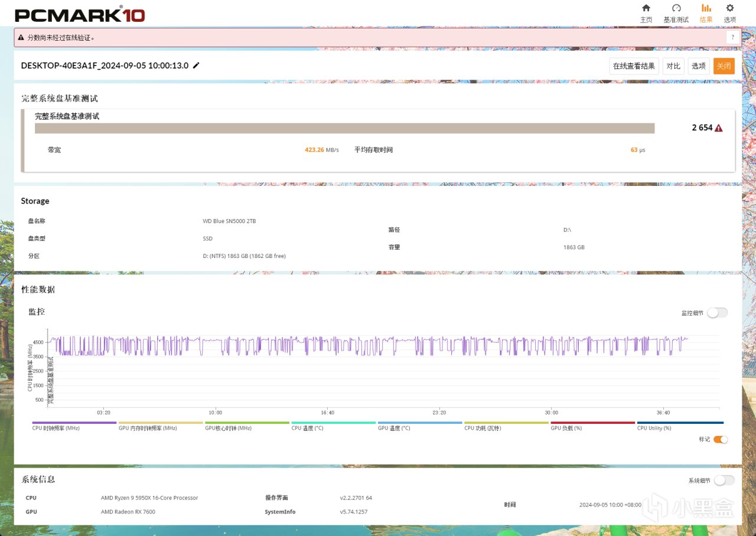Click the capacity value 1863 GB
756x536 pixels.
coord(574,247)
